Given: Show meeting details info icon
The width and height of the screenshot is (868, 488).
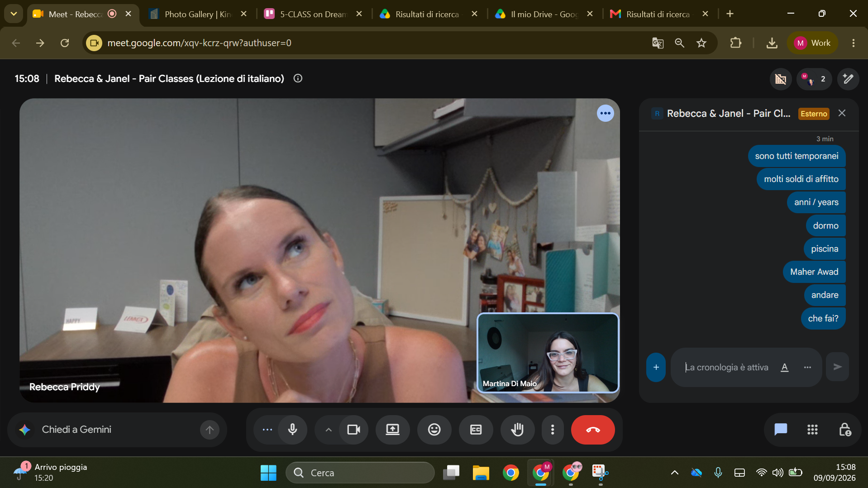Looking at the screenshot, I should pyautogui.click(x=298, y=78).
